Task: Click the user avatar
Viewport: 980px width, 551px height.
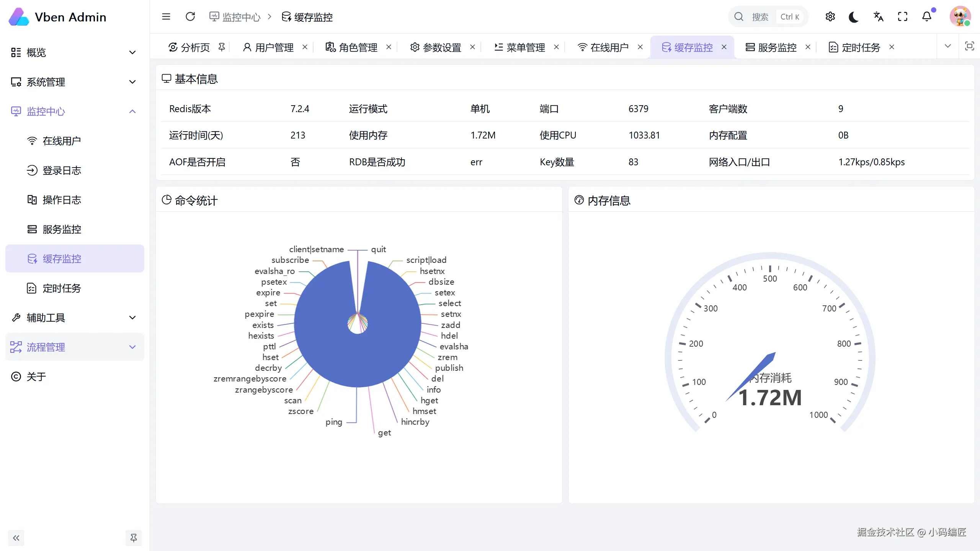Action: (960, 17)
